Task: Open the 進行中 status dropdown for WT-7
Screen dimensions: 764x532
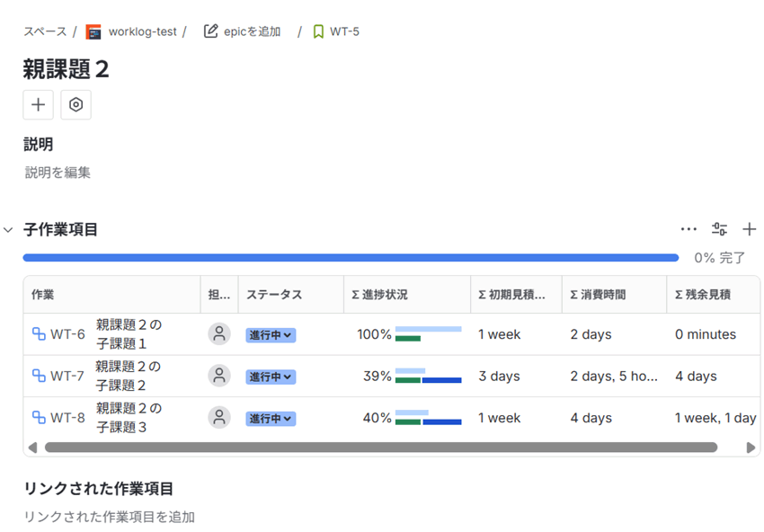Action: coord(271,377)
